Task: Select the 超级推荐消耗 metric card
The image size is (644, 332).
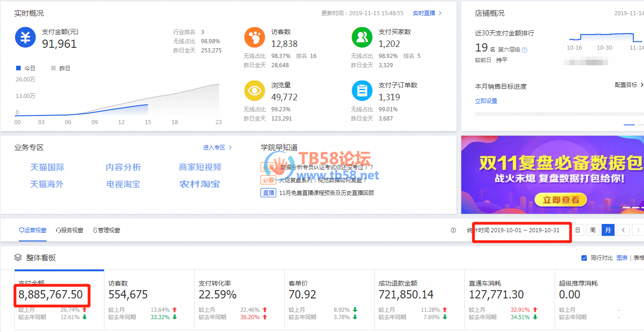Action: click(x=600, y=299)
